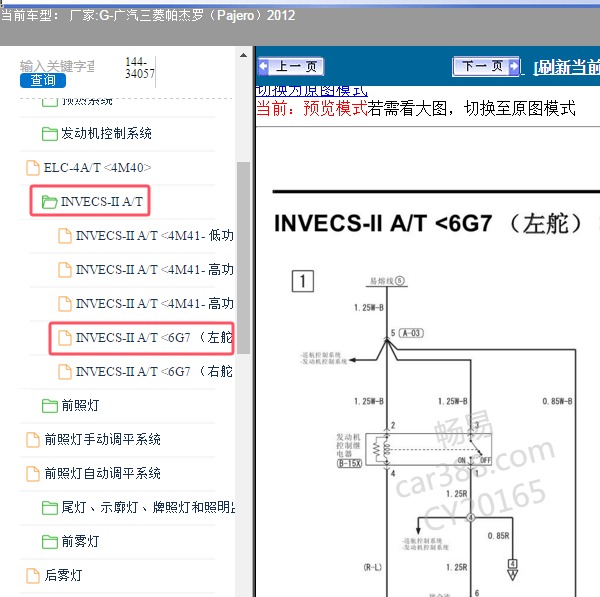The height and width of the screenshot is (597, 600).
Task: Click the 输入关键字 search input field
Action: [x=57, y=66]
